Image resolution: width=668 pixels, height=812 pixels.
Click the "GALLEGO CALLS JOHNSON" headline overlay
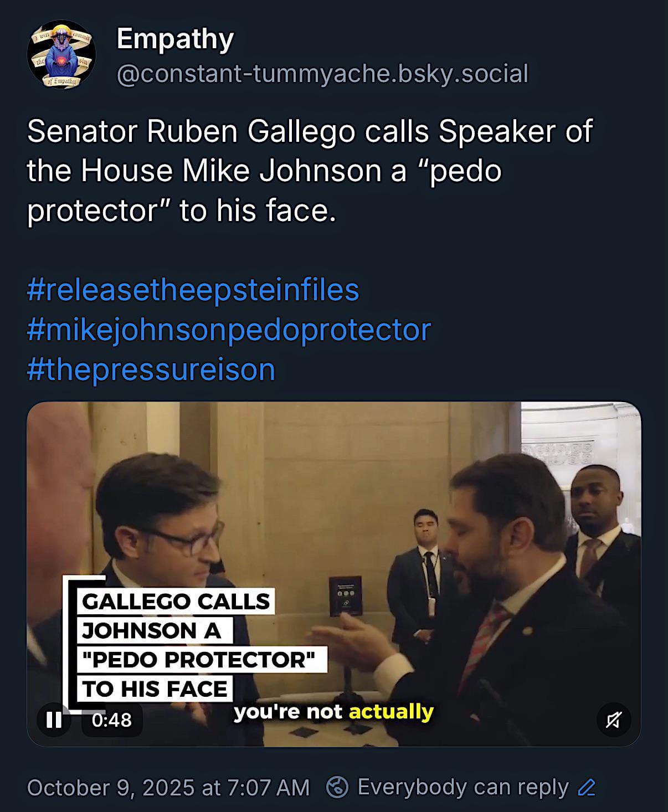point(176,602)
